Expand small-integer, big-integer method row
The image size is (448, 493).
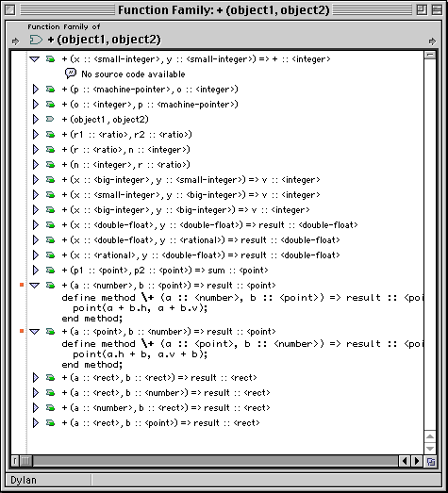point(36,194)
